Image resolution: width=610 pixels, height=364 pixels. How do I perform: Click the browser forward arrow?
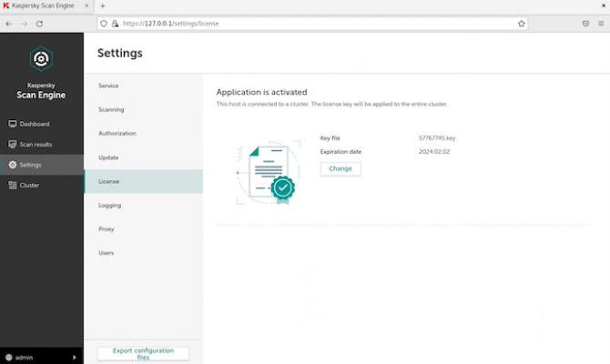24,24
